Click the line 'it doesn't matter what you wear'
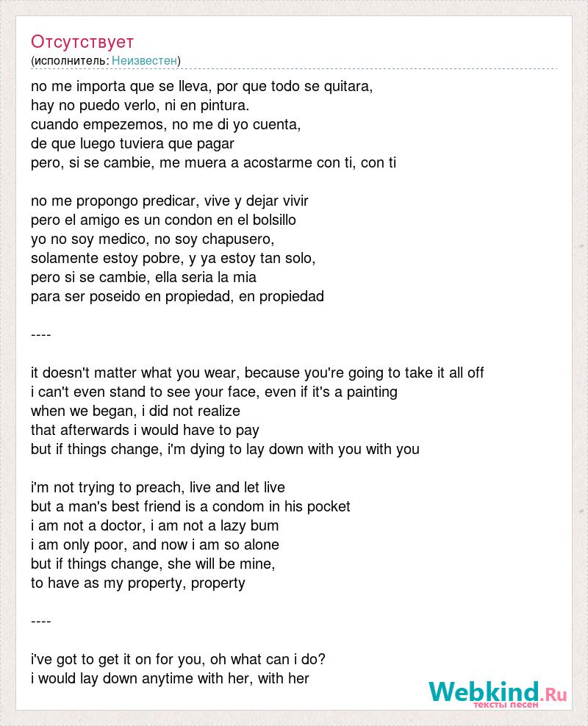The width and height of the screenshot is (588, 726). (x=257, y=373)
